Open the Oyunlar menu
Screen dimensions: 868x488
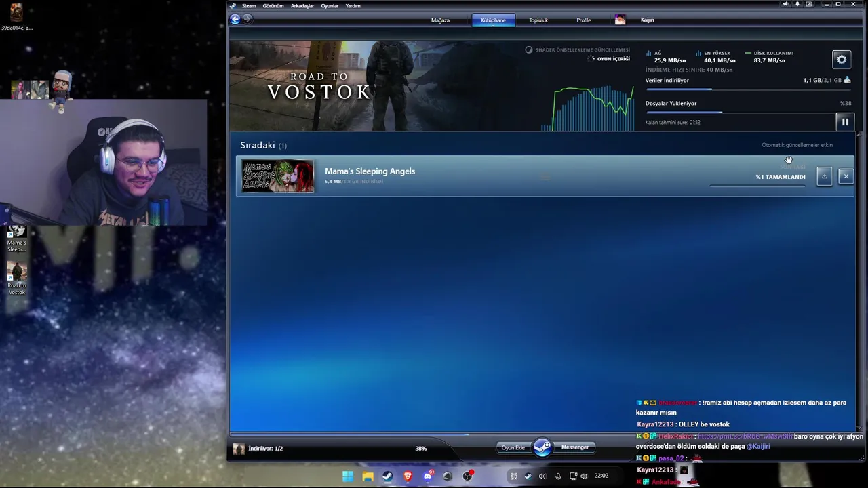pos(330,5)
